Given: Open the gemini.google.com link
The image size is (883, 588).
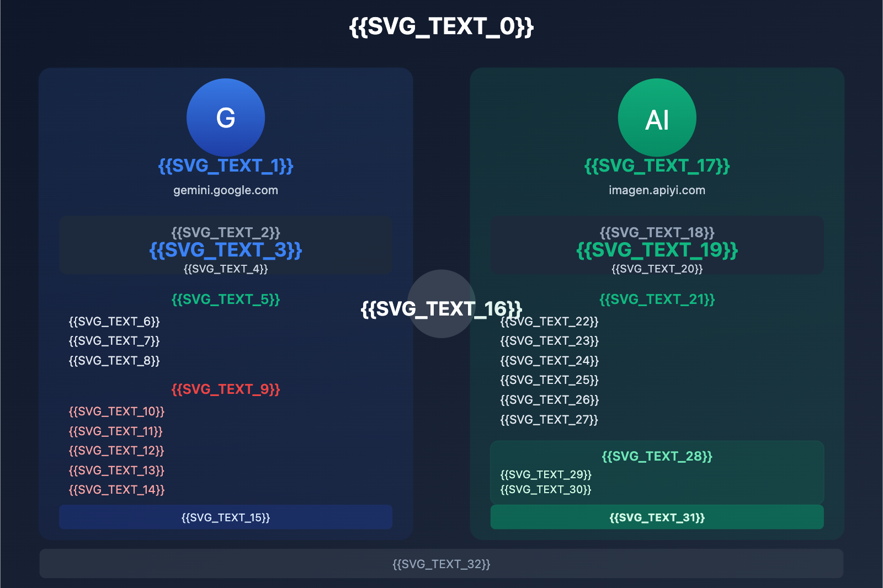Looking at the screenshot, I should click(226, 190).
